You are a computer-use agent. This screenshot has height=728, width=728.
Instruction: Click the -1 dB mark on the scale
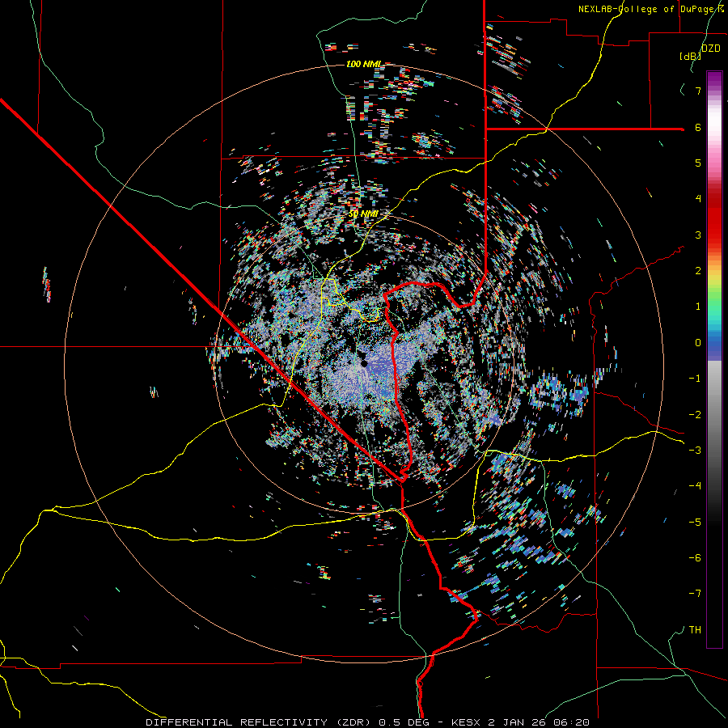point(695,379)
